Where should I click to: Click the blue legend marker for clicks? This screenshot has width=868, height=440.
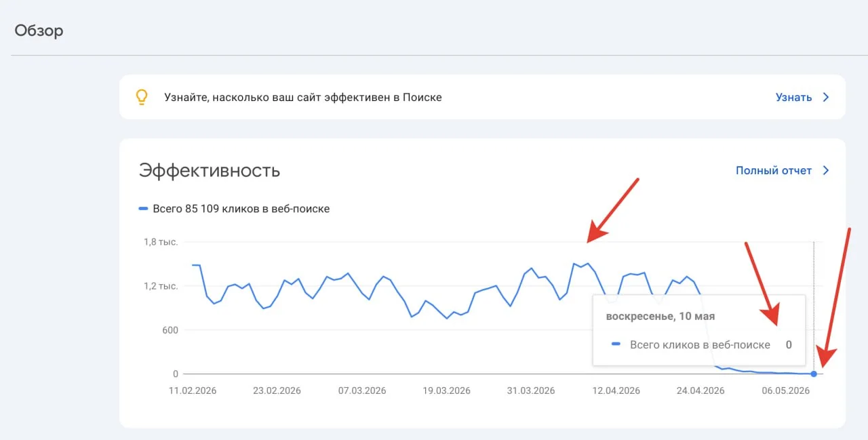click(143, 209)
